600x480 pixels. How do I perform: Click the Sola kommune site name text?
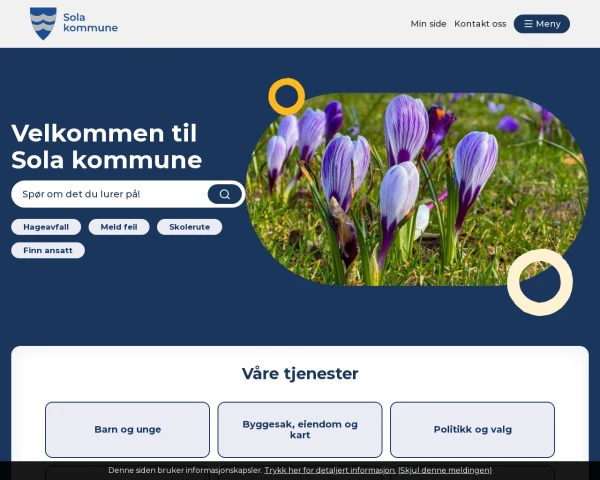click(x=90, y=23)
